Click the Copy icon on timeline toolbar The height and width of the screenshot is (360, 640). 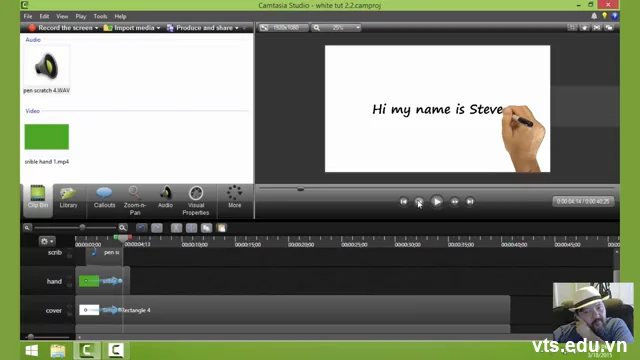coord(207,228)
